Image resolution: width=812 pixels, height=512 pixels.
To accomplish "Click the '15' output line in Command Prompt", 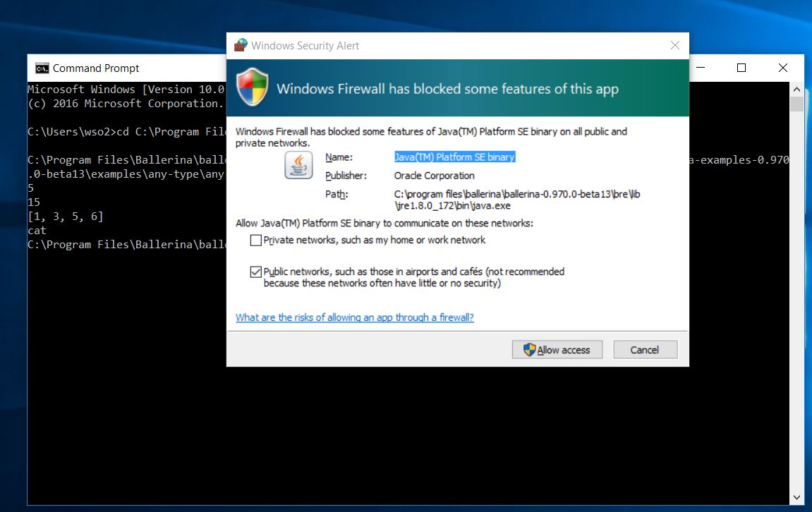I will (34, 202).
